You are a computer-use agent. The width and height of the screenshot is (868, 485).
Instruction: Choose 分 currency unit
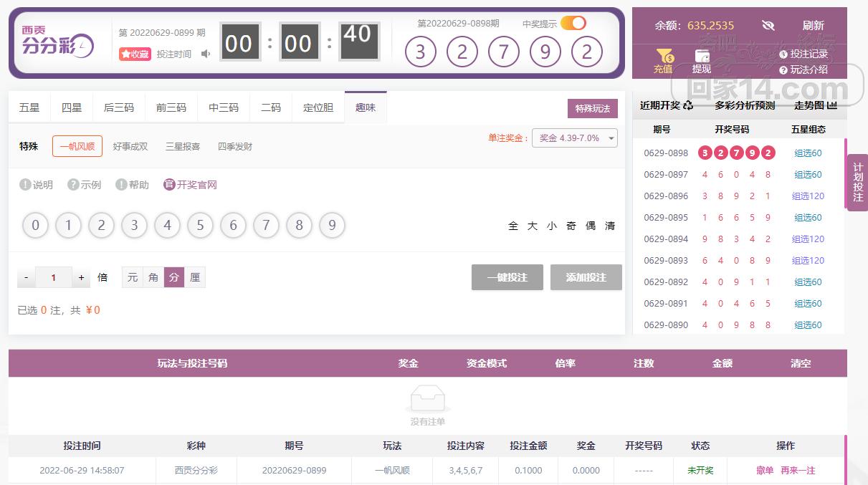click(174, 277)
